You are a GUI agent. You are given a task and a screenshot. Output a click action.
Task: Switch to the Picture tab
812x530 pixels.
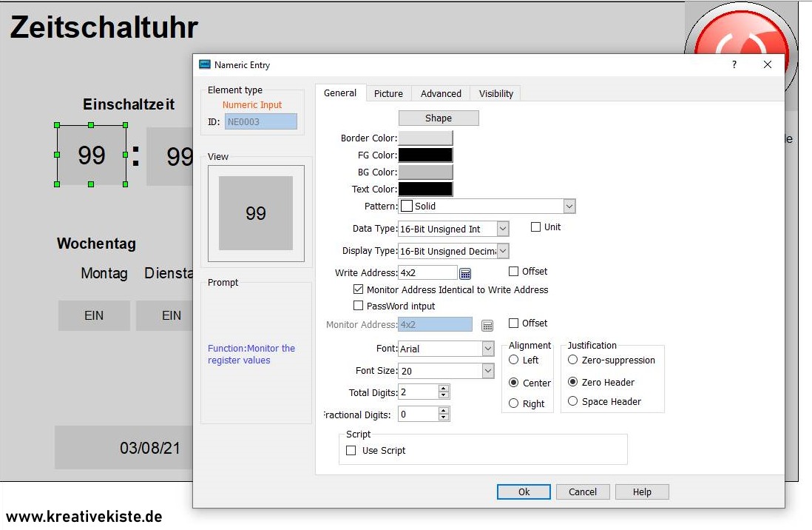pos(388,94)
